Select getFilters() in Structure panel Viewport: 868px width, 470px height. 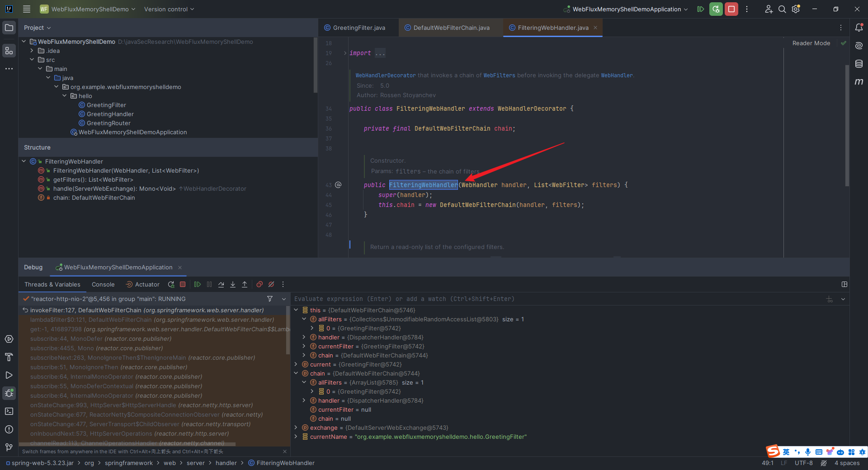pos(93,179)
